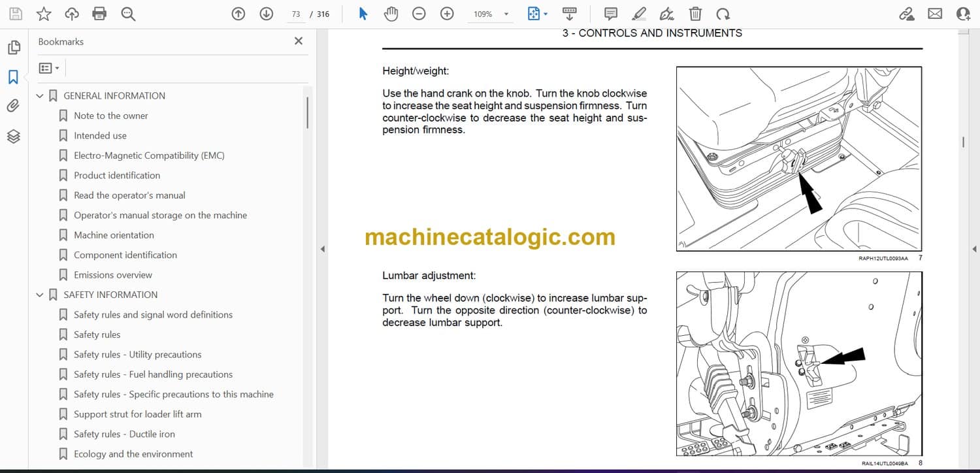Collapse the GENERAL INFORMATION bookmark section
980x473 pixels.
(40, 96)
